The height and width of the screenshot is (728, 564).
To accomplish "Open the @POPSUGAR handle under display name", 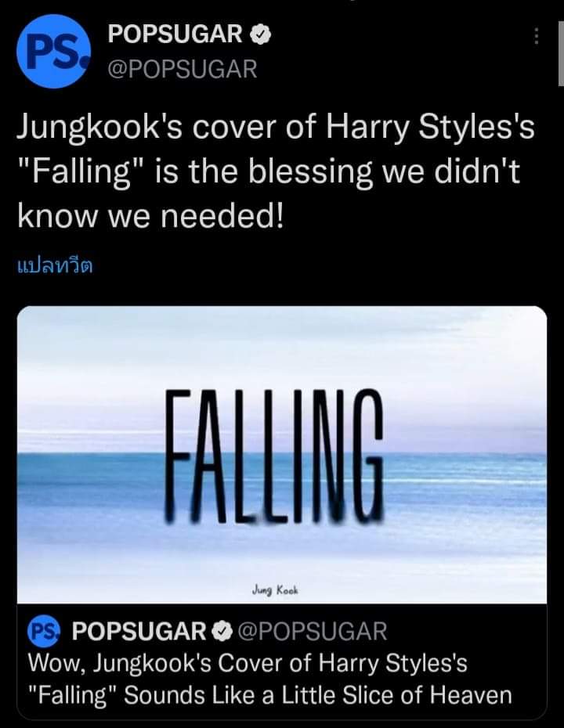I will (182, 69).
